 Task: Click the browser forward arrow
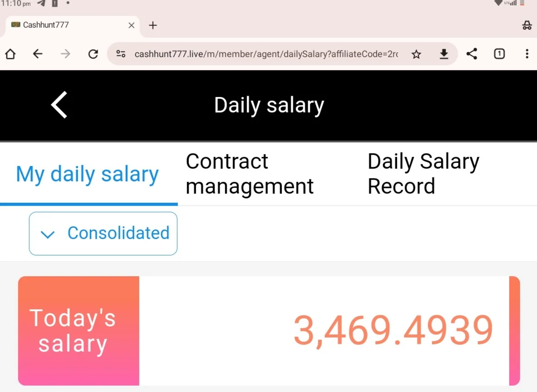65,54
